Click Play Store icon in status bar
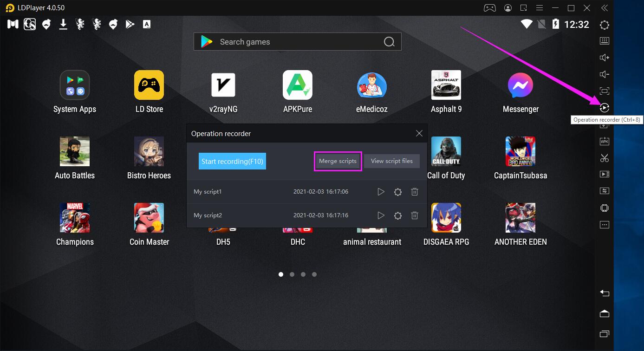This screenshot has width=644, height=351. point(130,24)
